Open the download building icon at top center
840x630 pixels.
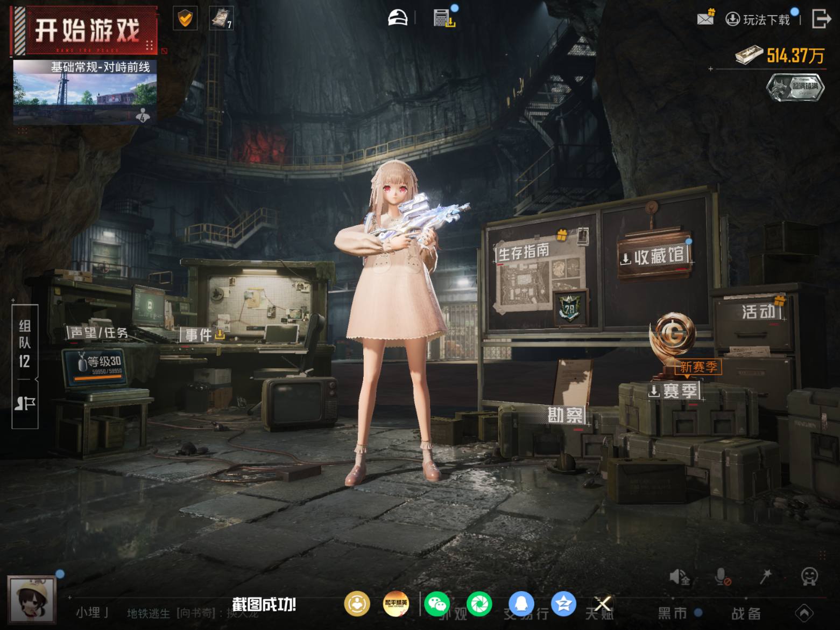(444, 18)
